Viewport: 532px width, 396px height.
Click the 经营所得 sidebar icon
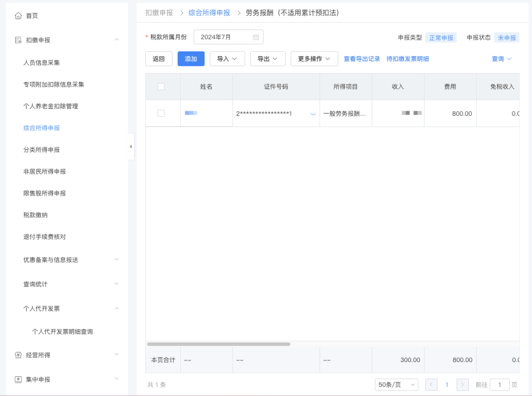[18, 355]
